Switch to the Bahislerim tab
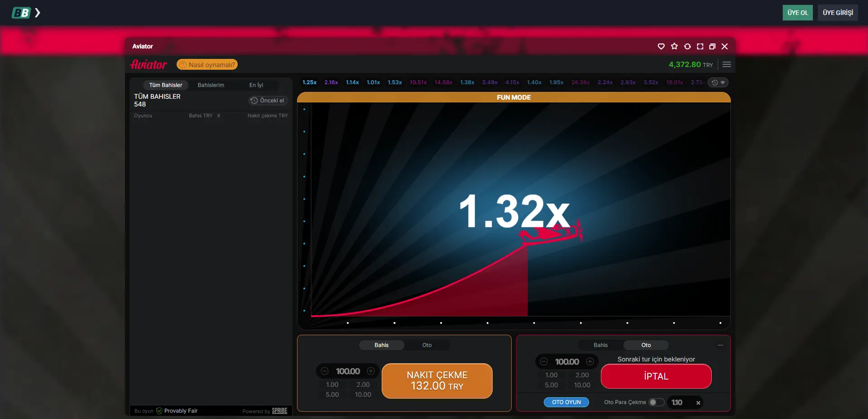868x419 pixels. coord(211,85)
